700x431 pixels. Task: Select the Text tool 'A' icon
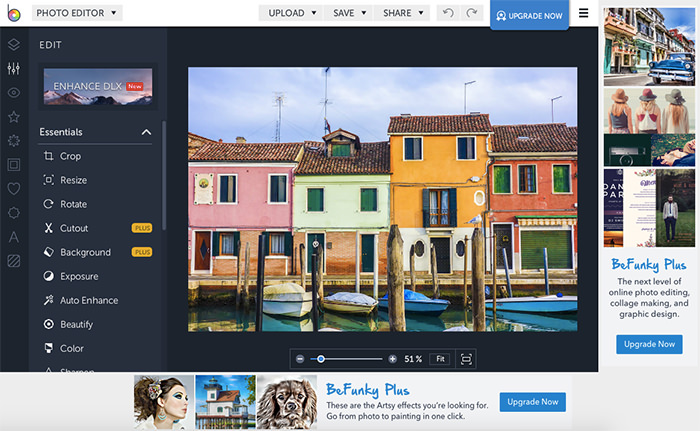[x=13, y=237]
